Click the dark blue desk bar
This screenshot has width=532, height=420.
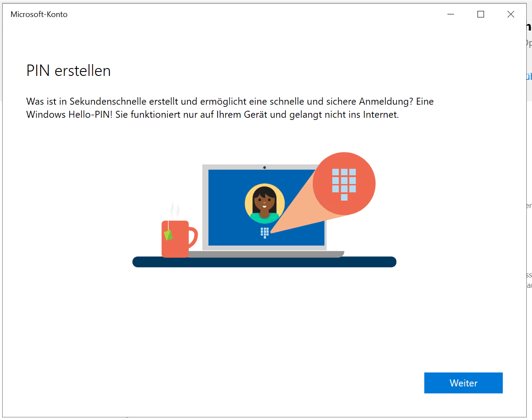(264, 262)
